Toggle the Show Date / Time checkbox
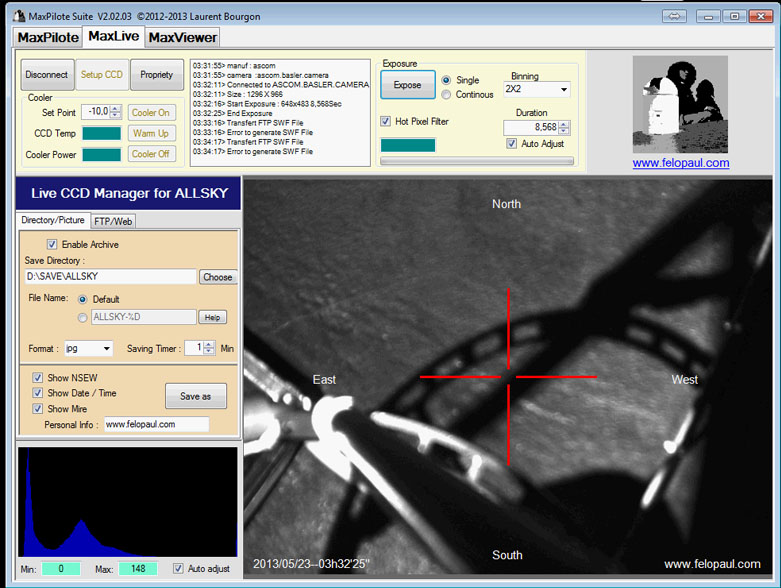Image resolution: width=781 pixels, height=588 pixels. click(37, 393)
